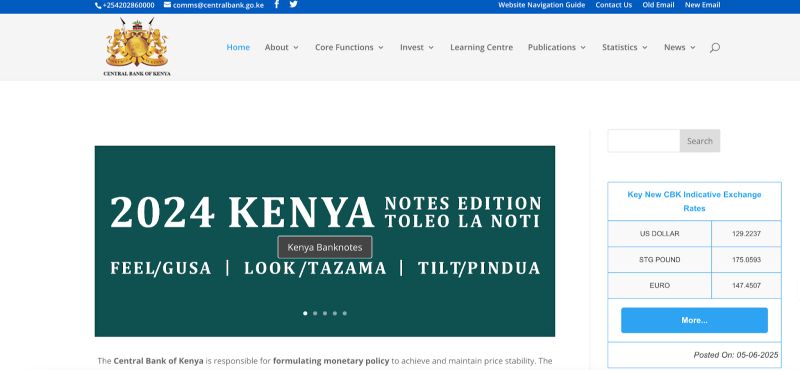Open the Twitter icon in top bar

coord(293,4)
